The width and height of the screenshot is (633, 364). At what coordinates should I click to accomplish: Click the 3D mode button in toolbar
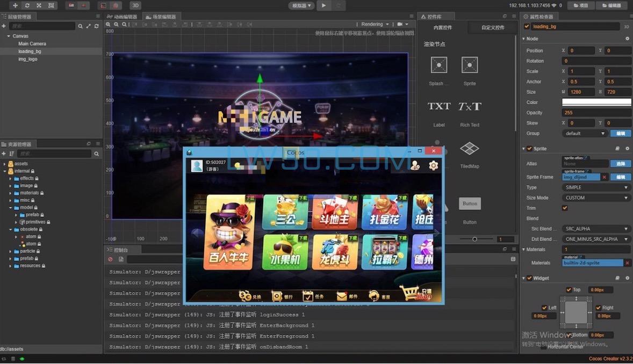coord(135,5)
